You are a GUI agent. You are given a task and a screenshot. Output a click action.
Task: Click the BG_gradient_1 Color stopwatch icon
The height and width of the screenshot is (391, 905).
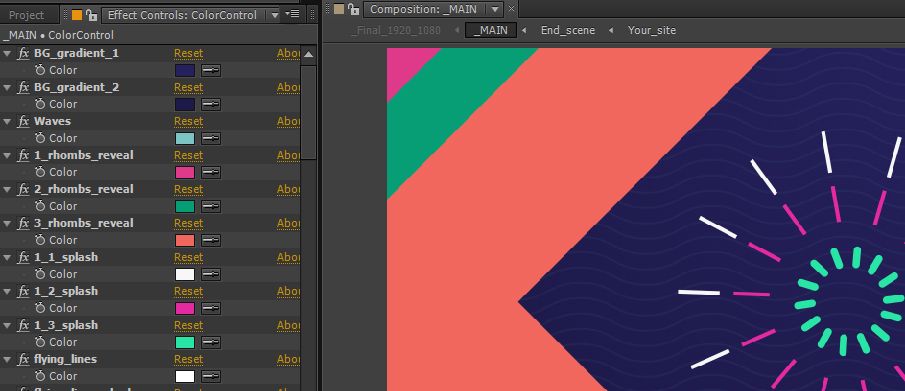click(x=40, y=70)
